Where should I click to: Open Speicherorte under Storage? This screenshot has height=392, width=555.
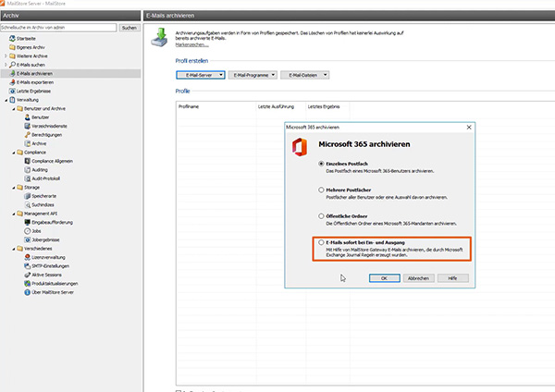tap(43, 195)
